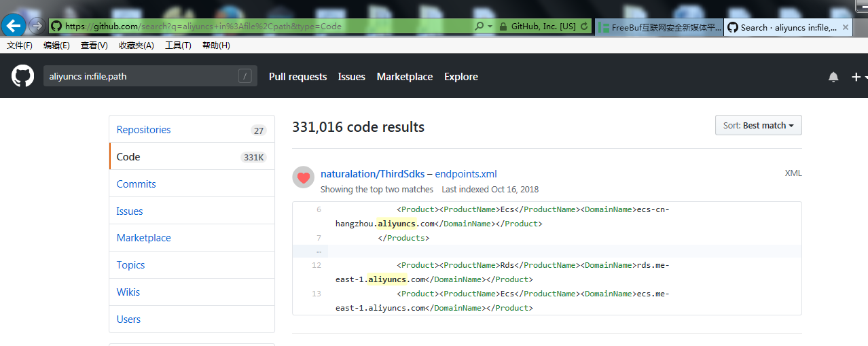
Task: Close the GitHub Search browser tab
Action: coord(846,27)
